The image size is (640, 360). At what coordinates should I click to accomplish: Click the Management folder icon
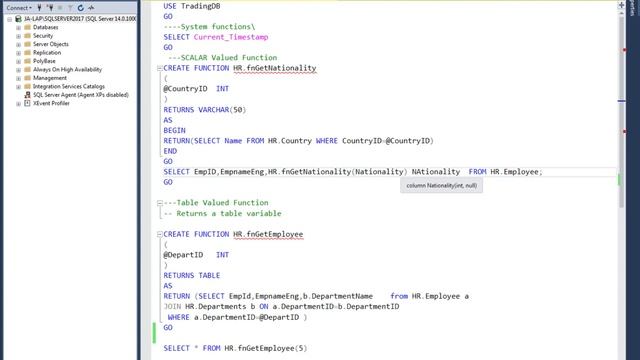click(27, 78)
